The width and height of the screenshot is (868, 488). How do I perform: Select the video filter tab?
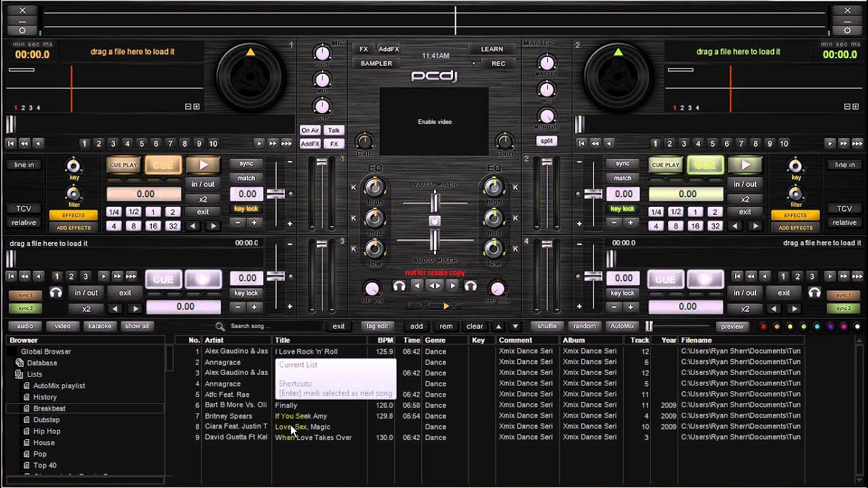point(62,326)
